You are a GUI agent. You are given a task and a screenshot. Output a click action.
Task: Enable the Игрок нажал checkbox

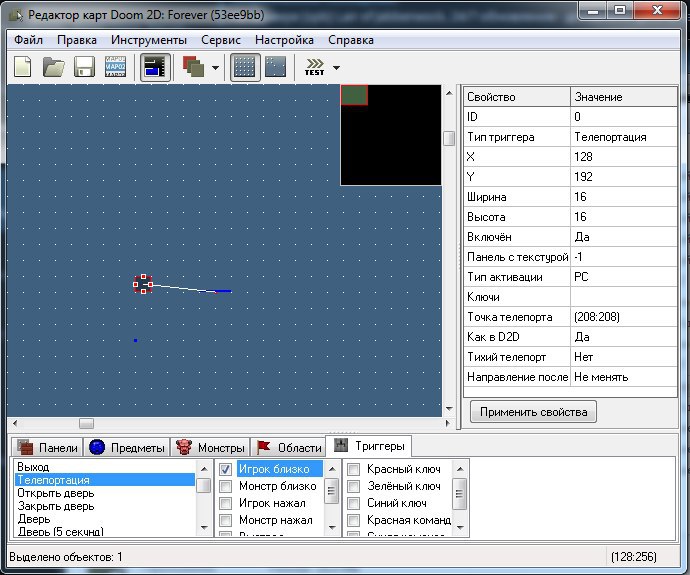(225, 503)
